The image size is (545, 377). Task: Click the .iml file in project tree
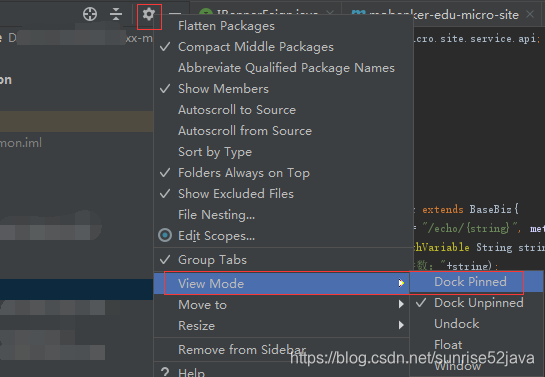click(21, 143)
